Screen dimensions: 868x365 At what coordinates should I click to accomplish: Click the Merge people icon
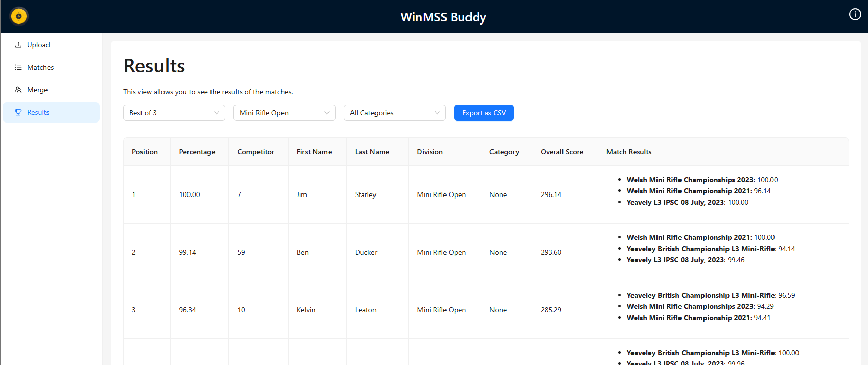tap(18, 90)
